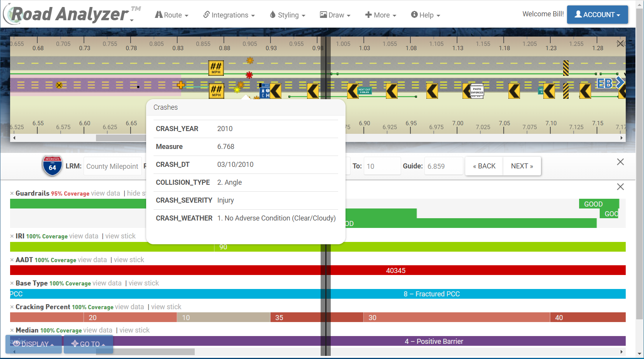The image size is (644, 359).
Task: Click the road-strip horizontal scrollbar thumb
Action: (x=121, y=138)
